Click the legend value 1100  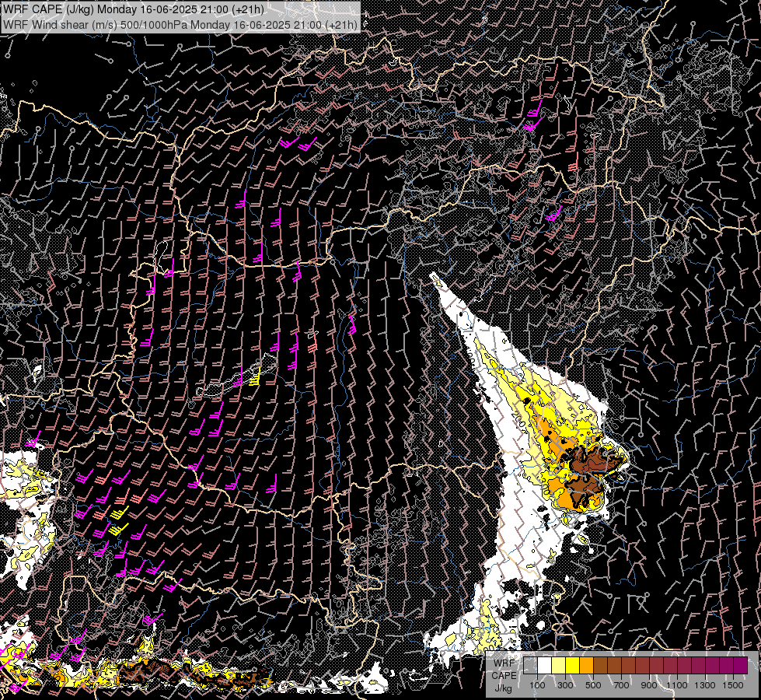click(x=676, y=685)
